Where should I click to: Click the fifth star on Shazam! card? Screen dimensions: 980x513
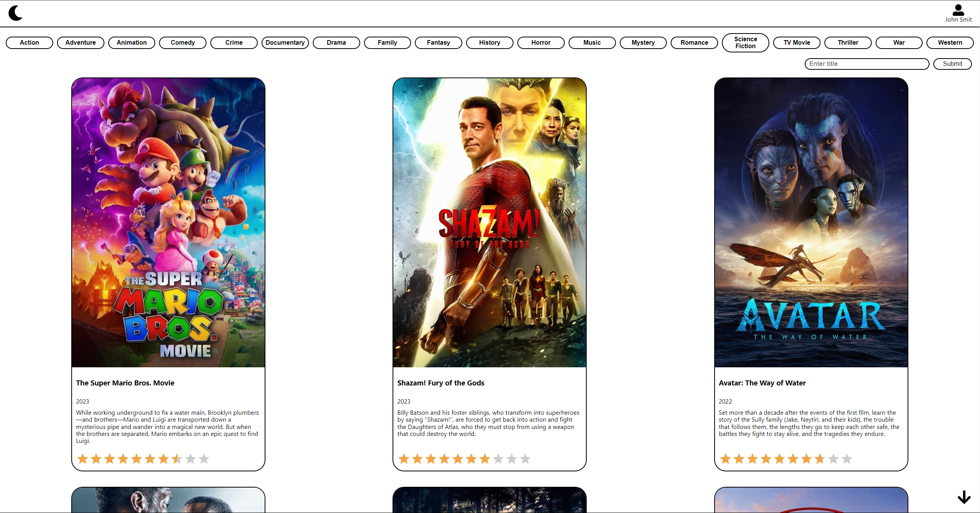click(458, 459)
